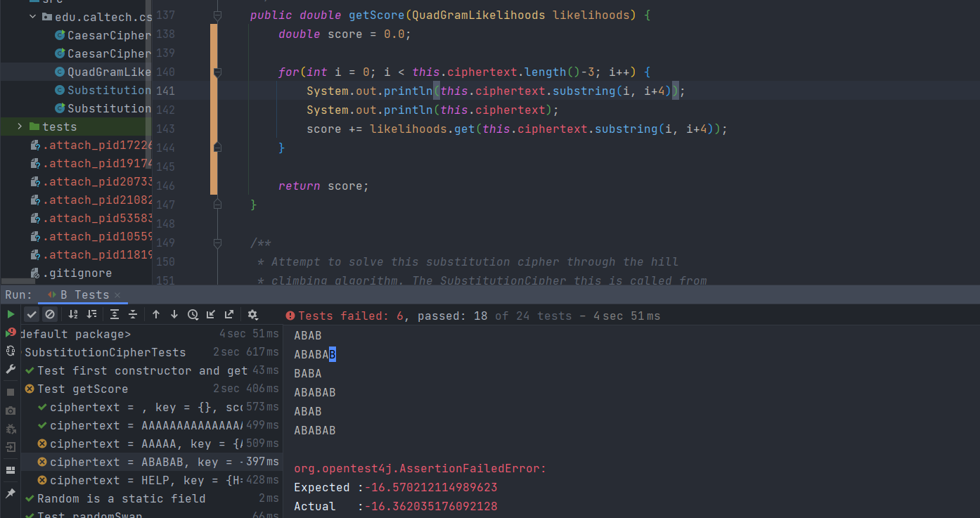Jump to next failed test arrow
Screen dimensions: 980x518
(174, 315)
